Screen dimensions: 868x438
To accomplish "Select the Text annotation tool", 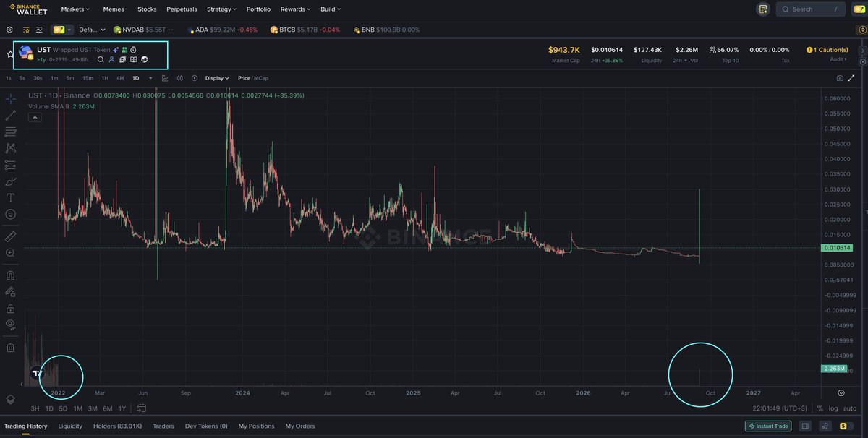I will (10, 197).
